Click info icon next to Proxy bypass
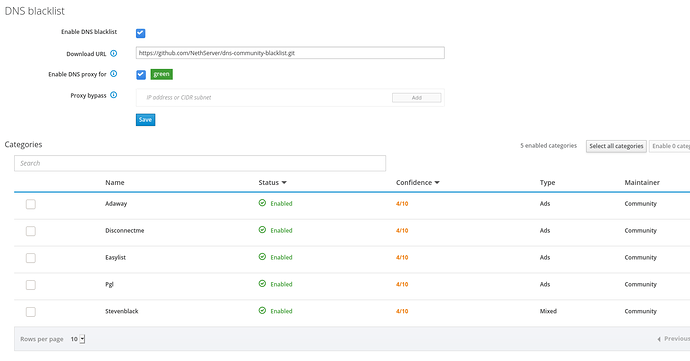 (x=114, y=95)
